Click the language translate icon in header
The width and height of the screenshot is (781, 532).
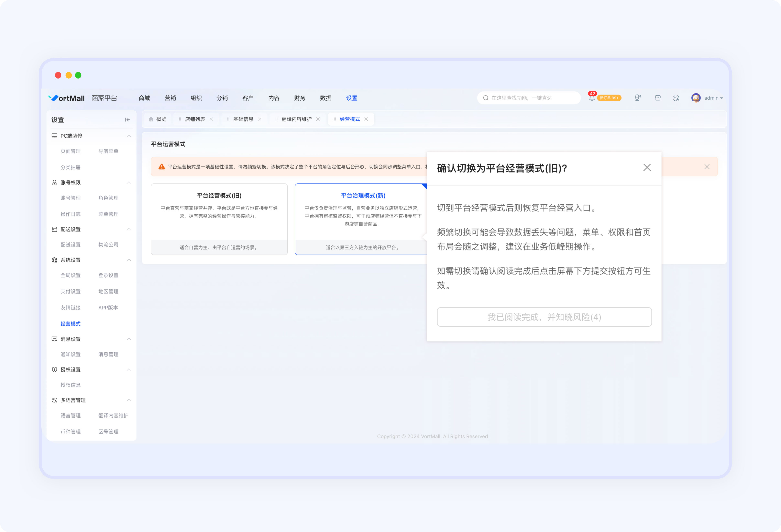pos(676,98)
